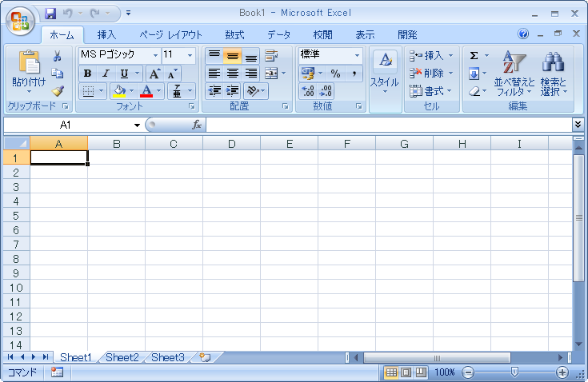Apply percent style
The image size is (588, 382).
pyautogui.click(x=336, y=74)
